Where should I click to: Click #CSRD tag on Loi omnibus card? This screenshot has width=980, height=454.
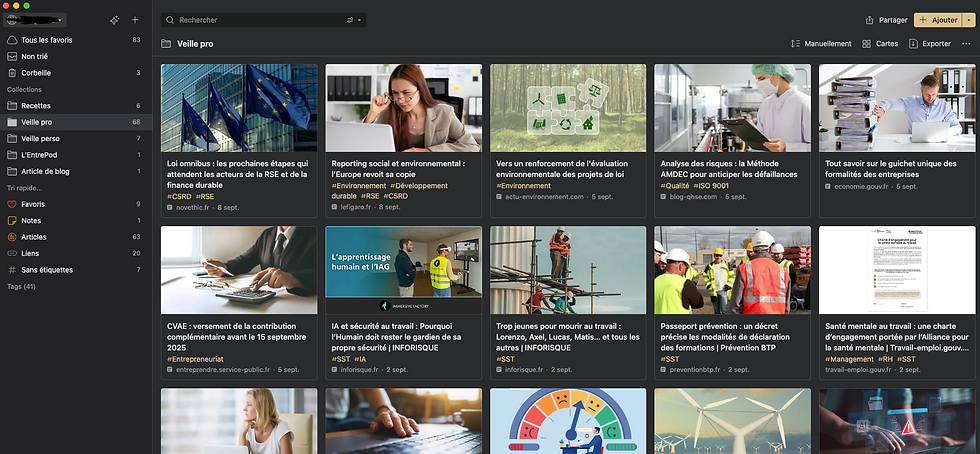click(x=179, y=196)
